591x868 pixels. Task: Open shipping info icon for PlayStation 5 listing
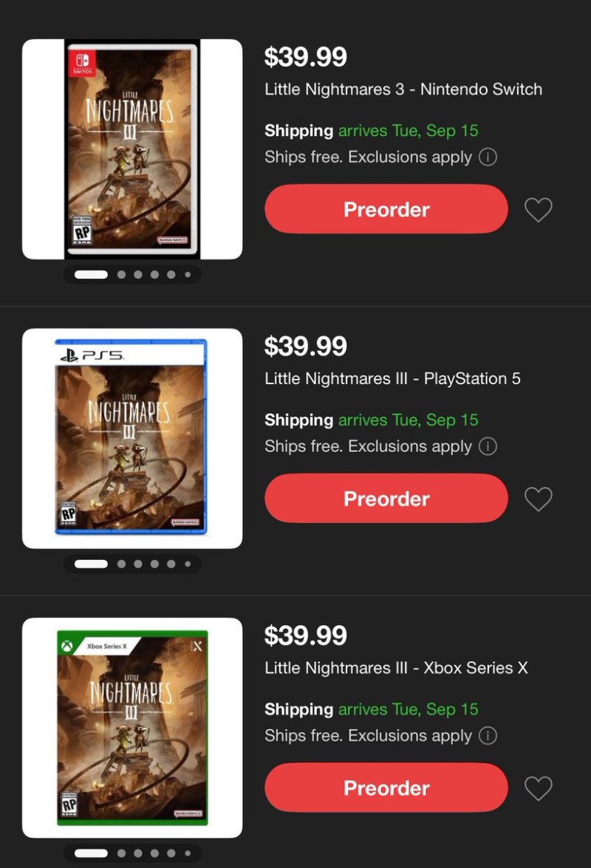pos(488,446)
